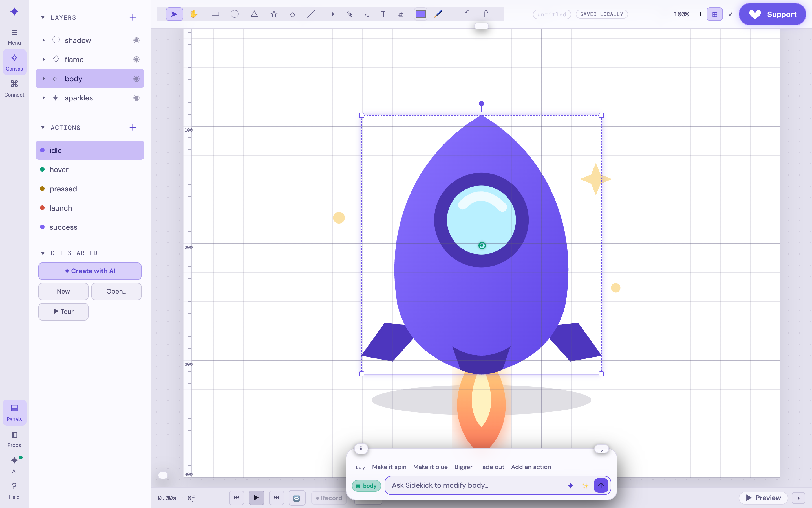This screenshot has height=508, width=812.
Task: Select the triangle shape tool
Action: pos(254,14)
